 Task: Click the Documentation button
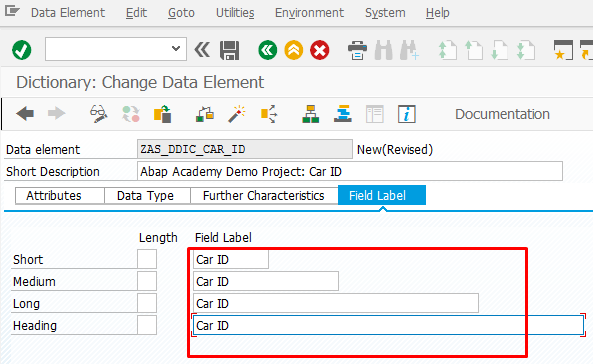[502, 114]
